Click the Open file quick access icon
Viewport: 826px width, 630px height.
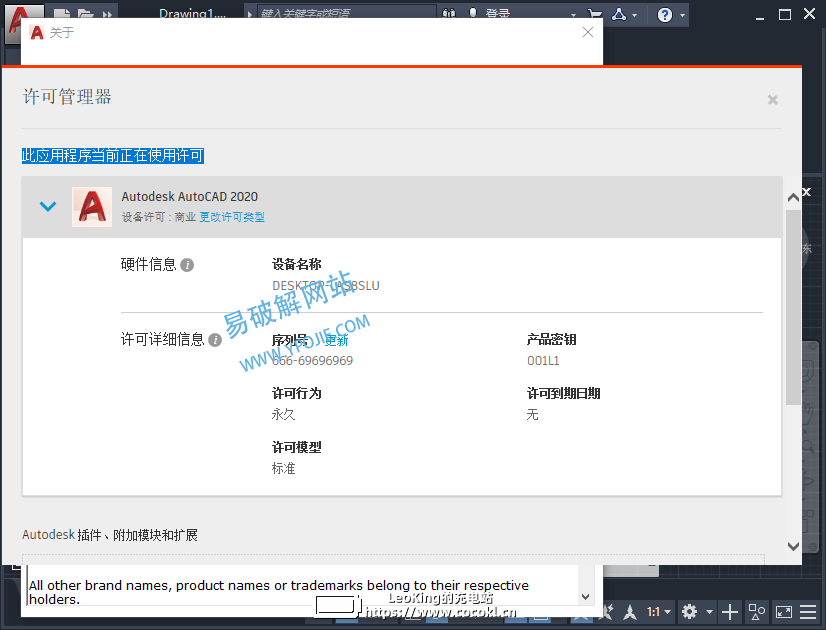click(85, 14)
